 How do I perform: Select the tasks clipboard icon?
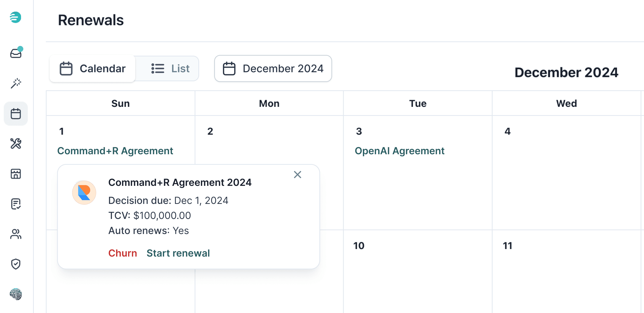[x=16, y=204]
